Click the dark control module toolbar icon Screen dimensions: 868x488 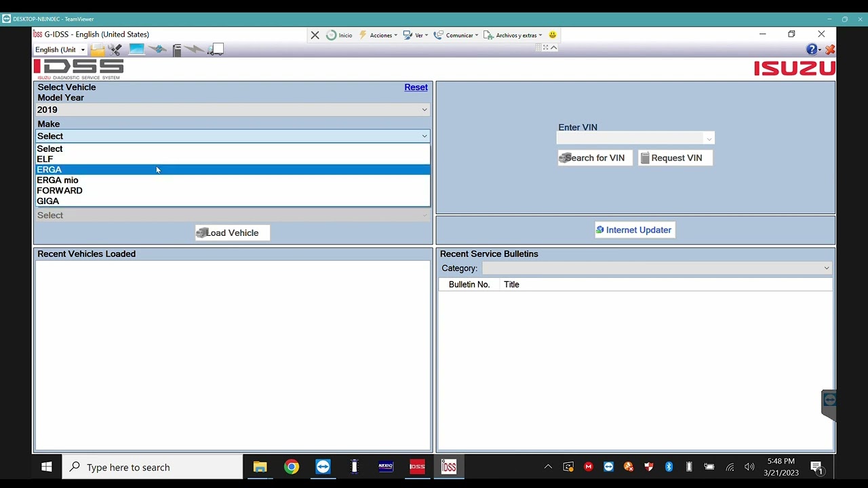pyautogui.click(x=177, y=49)
